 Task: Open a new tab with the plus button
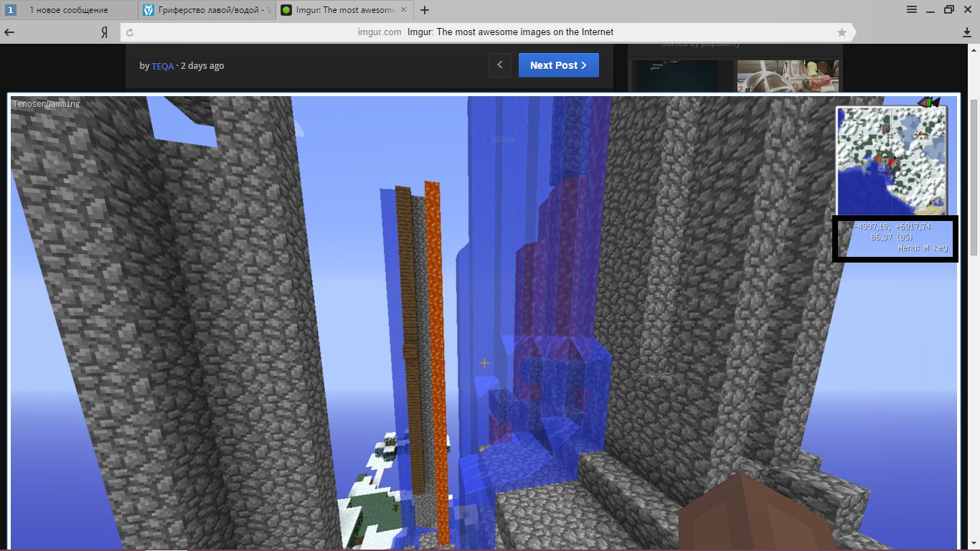425,10
